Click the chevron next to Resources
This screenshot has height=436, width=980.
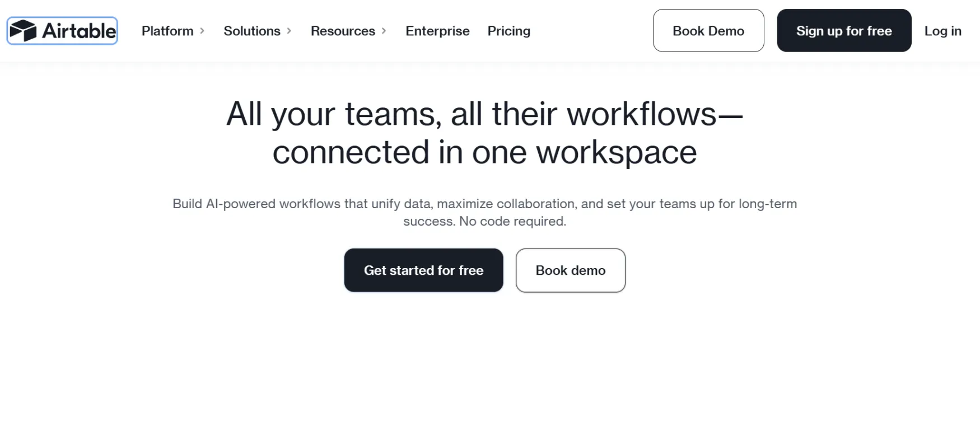pos(384,31)
